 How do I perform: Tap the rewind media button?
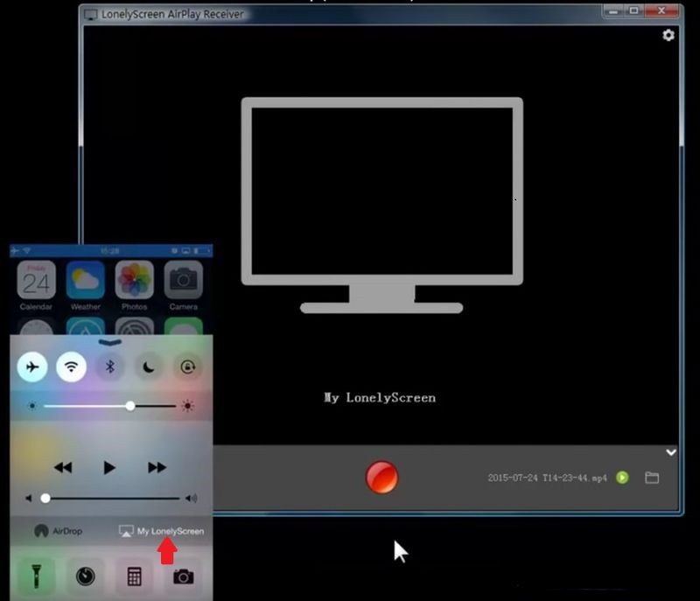tap(63, 467)
